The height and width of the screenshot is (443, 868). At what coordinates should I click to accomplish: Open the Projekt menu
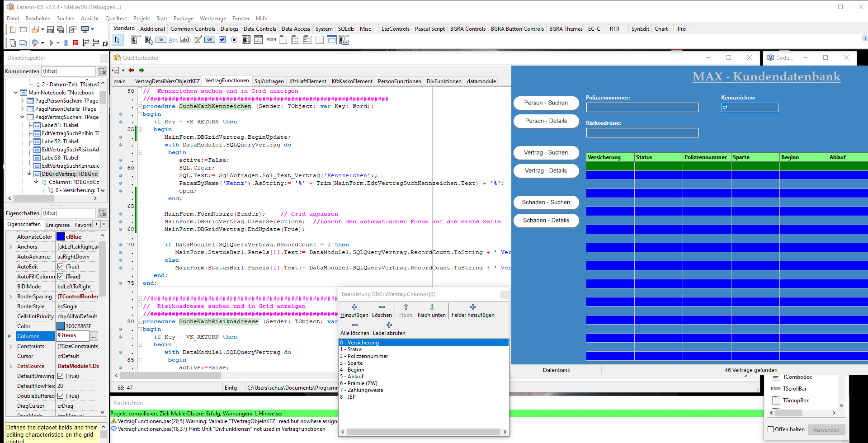(x=142, y=19)
